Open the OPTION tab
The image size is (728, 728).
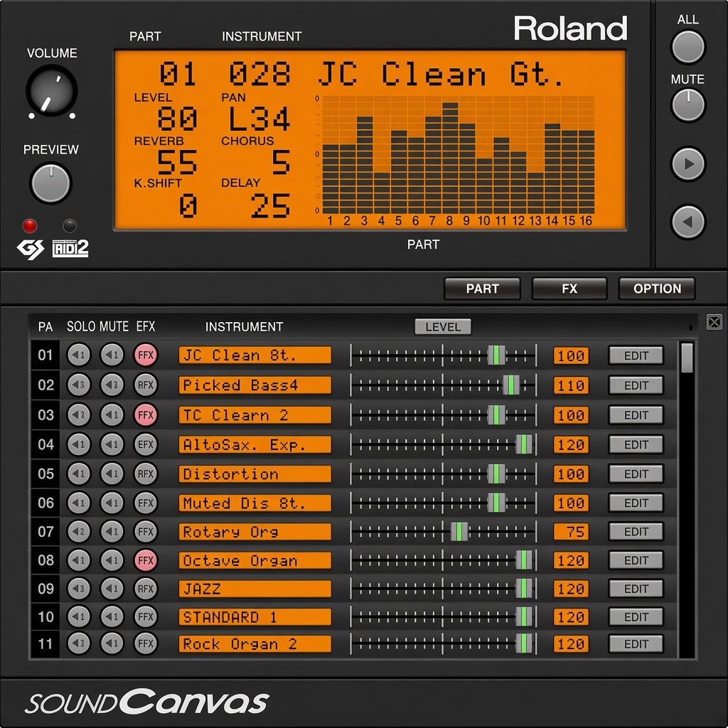point(657,289)
